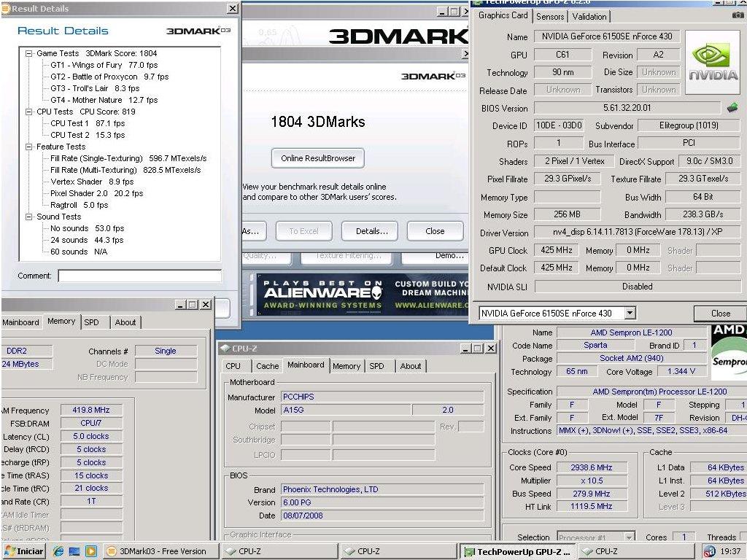
Task: Select GT2 - Battle of Proxycon row
Action: pyautogui.click(x=109, y=77)
